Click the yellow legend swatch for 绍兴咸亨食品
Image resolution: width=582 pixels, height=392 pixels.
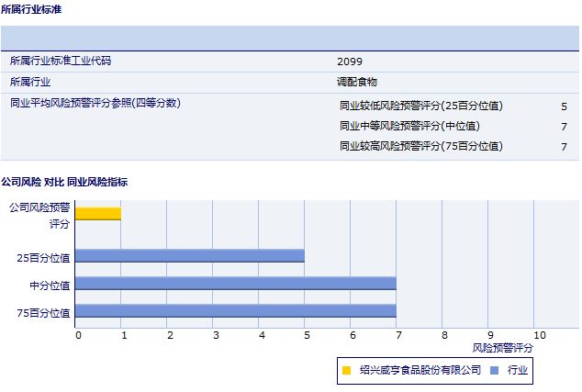(346, 370)
